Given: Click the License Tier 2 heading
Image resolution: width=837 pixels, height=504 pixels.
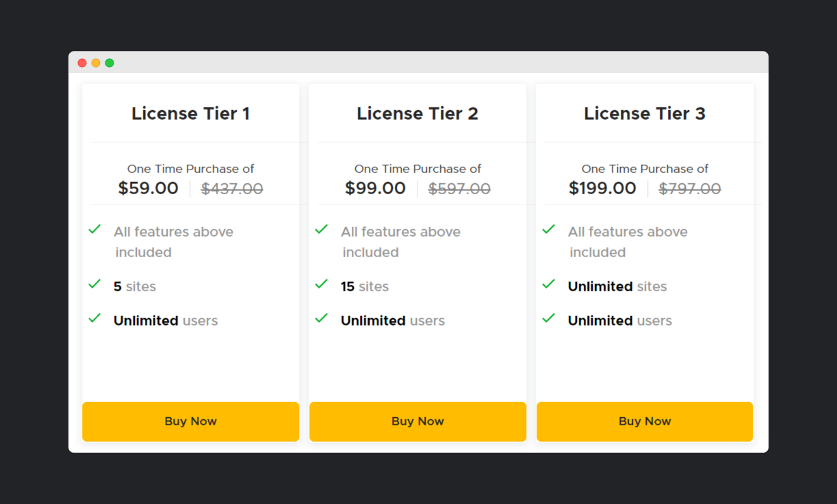Looking at the screenshot, I should tap(417, 114).
